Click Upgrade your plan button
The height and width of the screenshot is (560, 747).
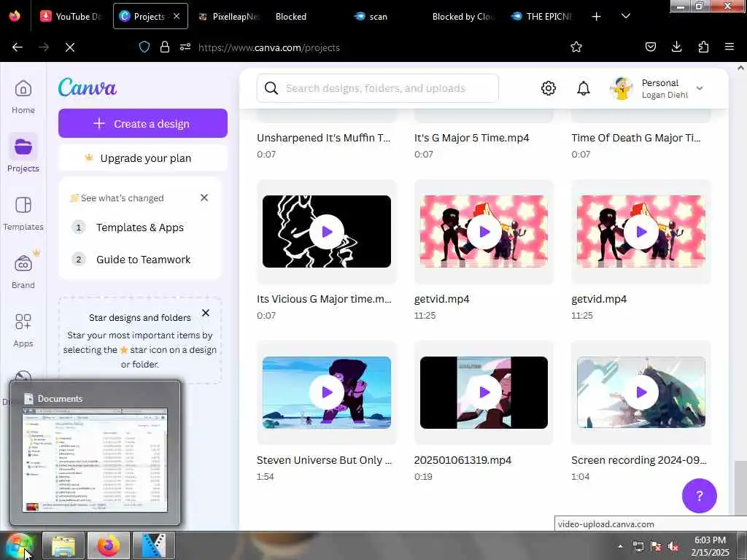[x=143, y=157]
